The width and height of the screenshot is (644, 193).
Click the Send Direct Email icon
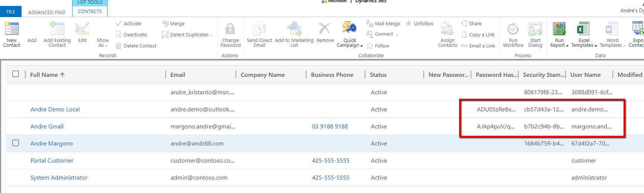[259, 29]
